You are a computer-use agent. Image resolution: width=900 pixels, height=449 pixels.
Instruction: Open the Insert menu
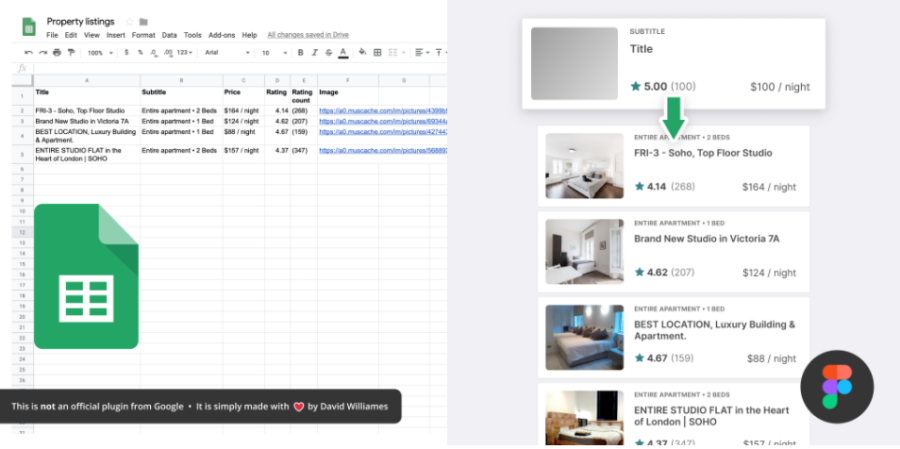[x=115, y=35]
